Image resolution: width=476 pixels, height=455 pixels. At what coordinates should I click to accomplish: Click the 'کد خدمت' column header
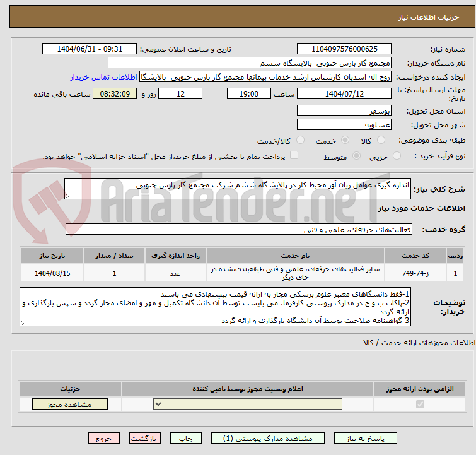click(x=415, y=256)
